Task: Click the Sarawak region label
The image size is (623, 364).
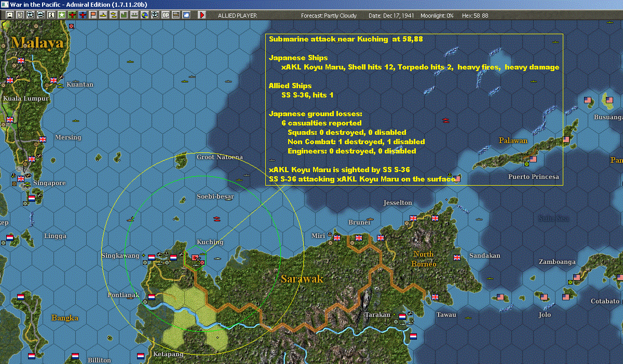Action: (x=302, y=279)
